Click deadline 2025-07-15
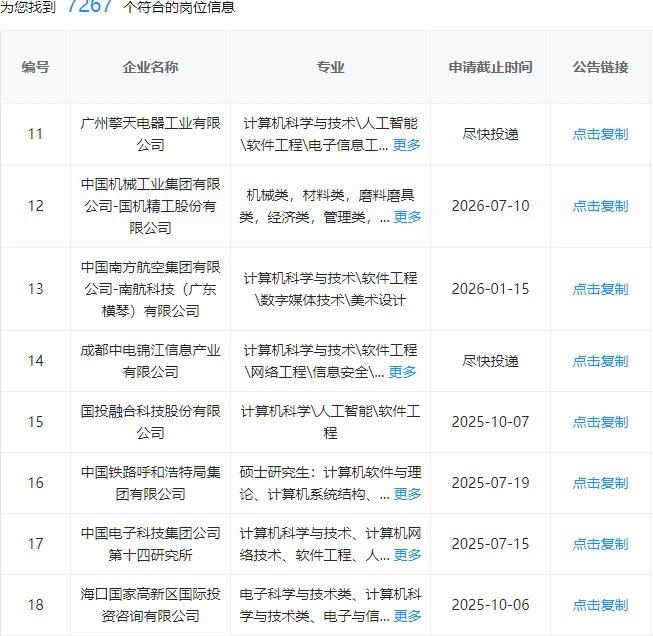 491,544
